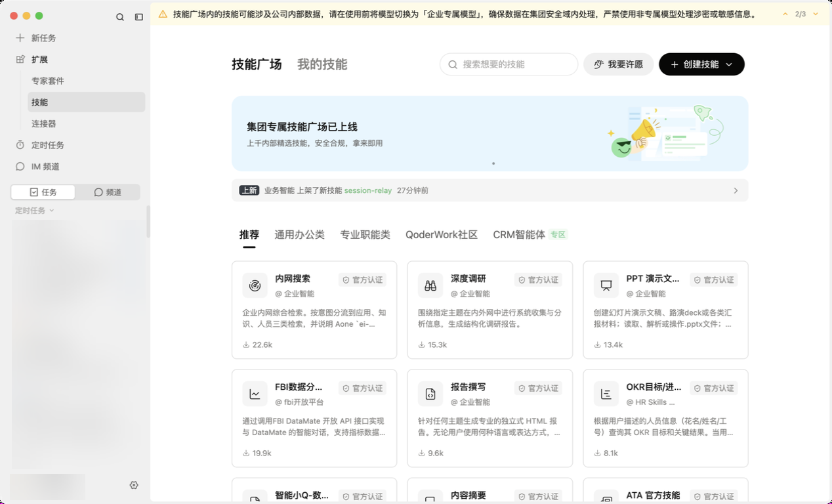Select the QoderWork社区 category tab

pyautogui.click(x=442, y=235)
